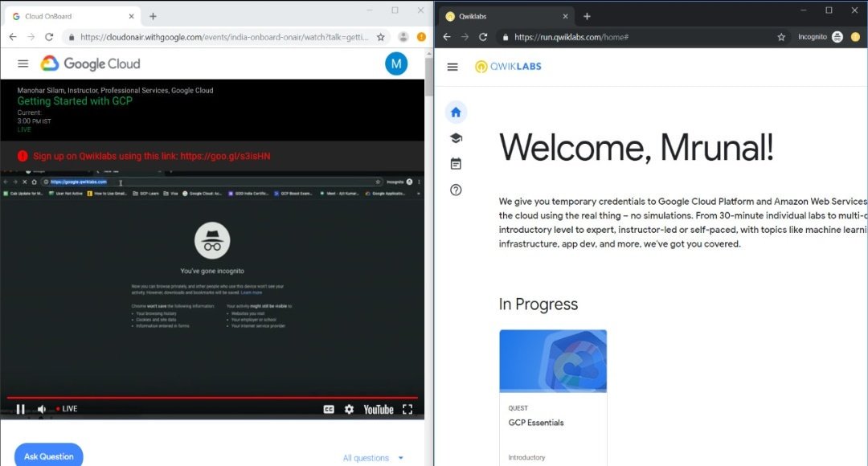The image size is (868, 466).
Task: Jump to LIVE in the video
Action: pyautogui.click(x=67, y=409)
